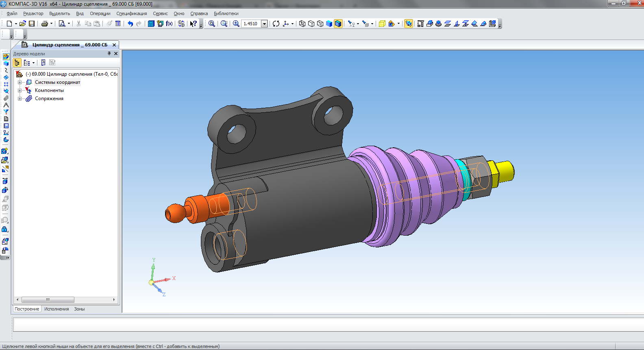The image size is (644, 350).
Task: Print the document
Action: tap(45, 24)
